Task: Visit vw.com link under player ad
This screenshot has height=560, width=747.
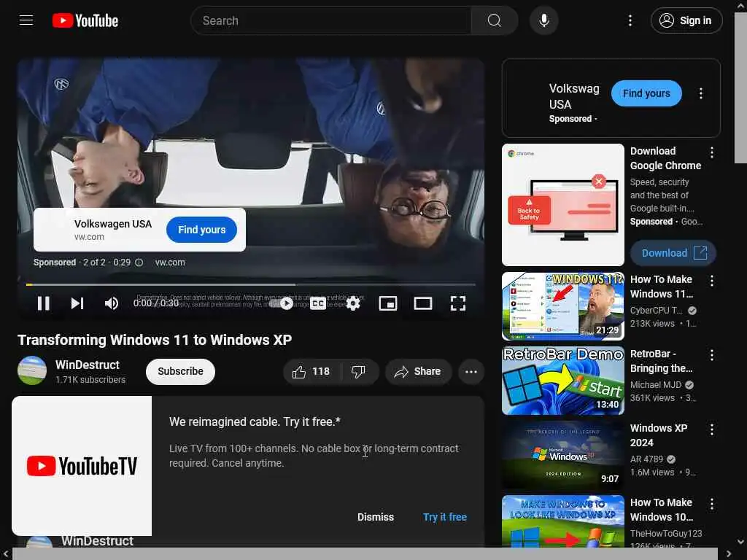Action: point(170,262)
